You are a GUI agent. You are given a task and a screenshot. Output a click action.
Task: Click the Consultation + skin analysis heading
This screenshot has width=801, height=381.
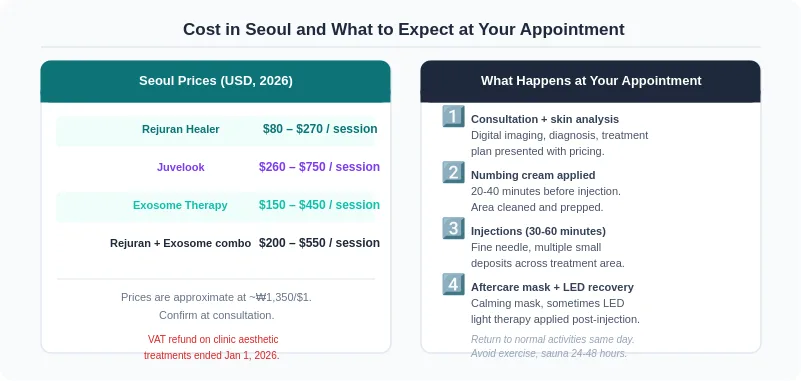(545, 120)
